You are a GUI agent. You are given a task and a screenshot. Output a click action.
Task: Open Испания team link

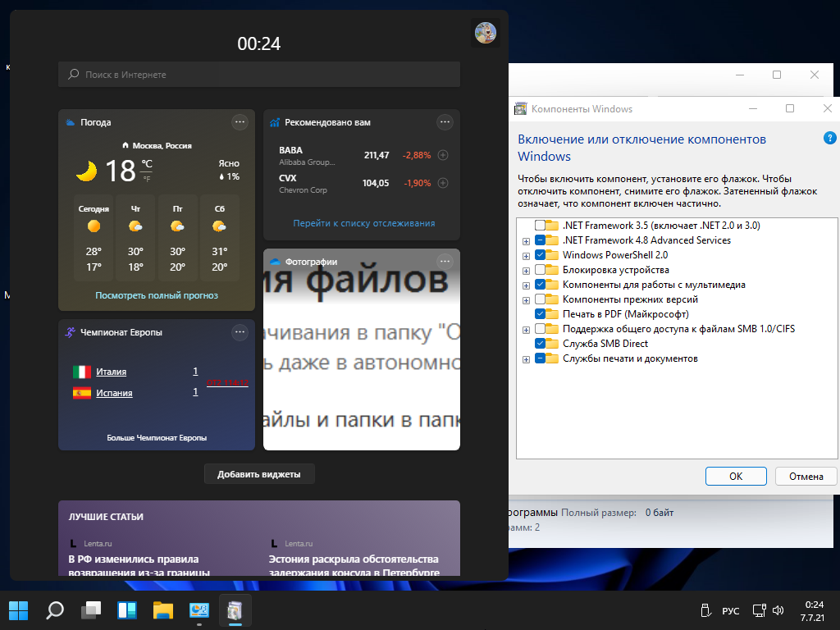114,393
